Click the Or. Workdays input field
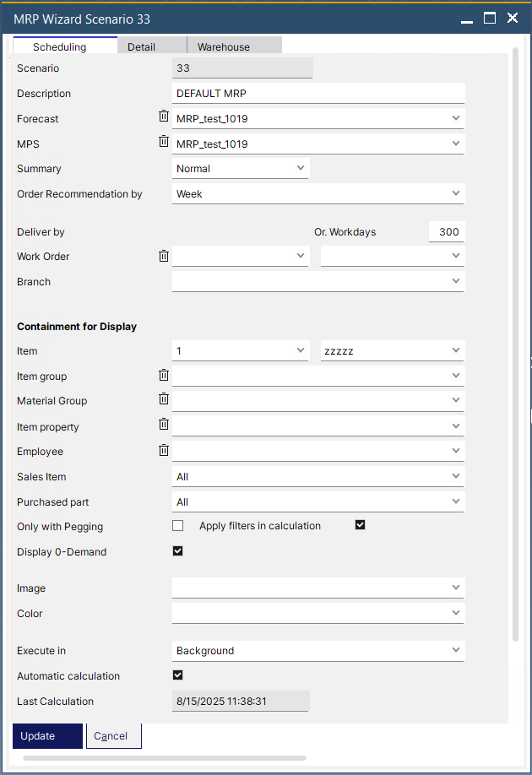The width and height of the screenshot is (532, 775). coord(447,231)
